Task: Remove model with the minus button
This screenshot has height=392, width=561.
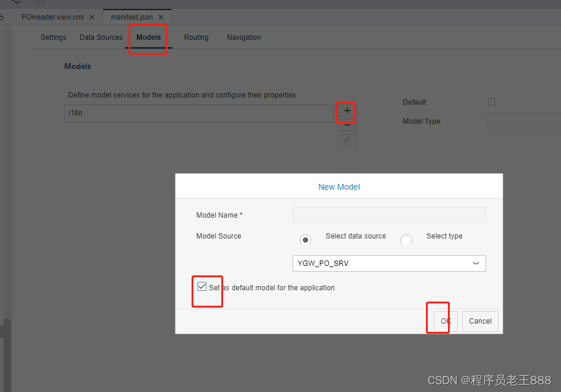Action: click(x=347, y=126)
